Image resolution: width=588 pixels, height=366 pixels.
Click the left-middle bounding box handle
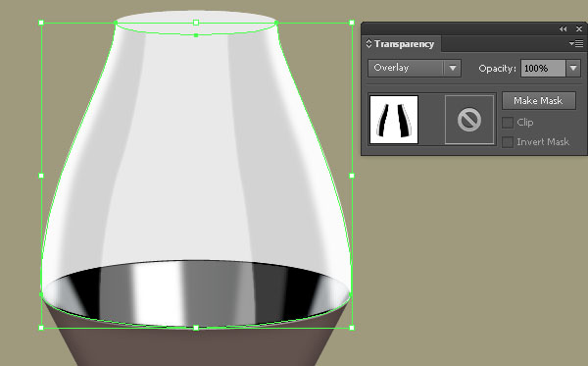click(41, 176)
